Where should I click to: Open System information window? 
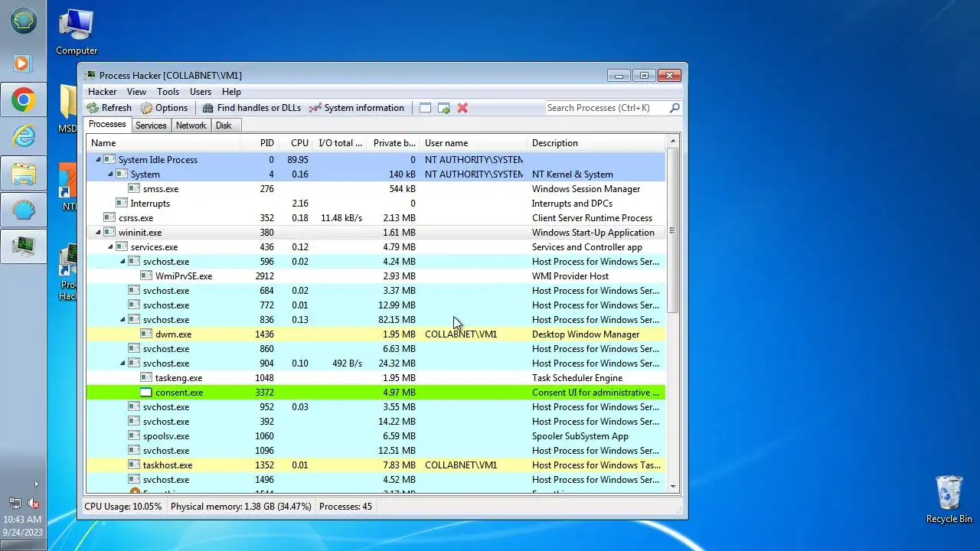tap(356, 108)
